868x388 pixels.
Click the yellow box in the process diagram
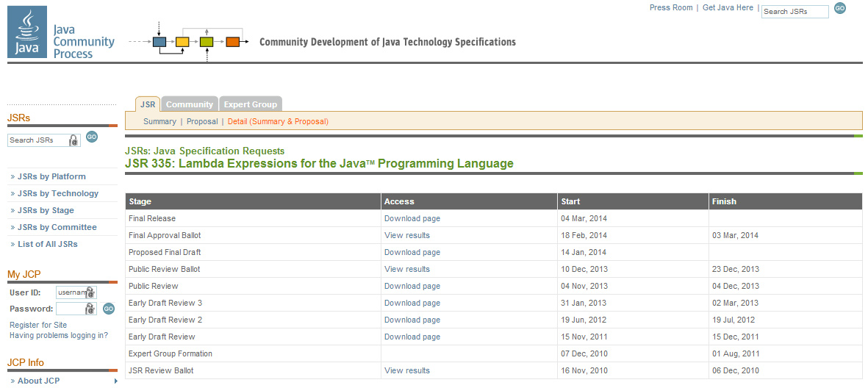(x=182, y=41)
